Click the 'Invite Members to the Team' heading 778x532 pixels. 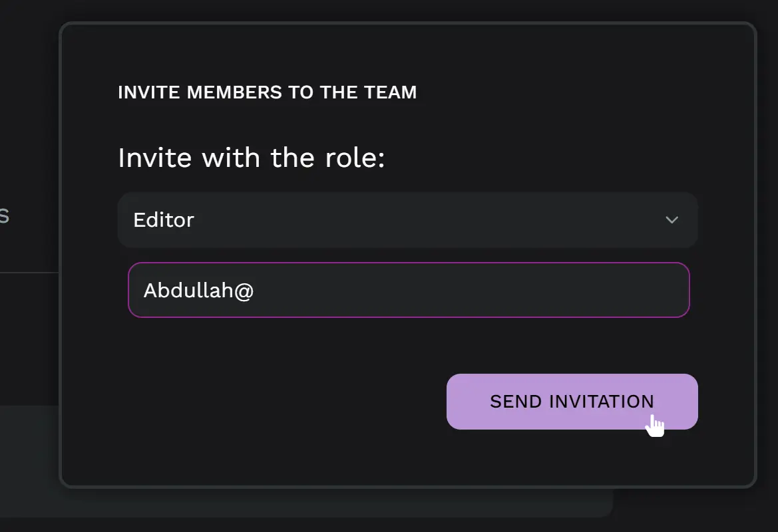(267, 92)
